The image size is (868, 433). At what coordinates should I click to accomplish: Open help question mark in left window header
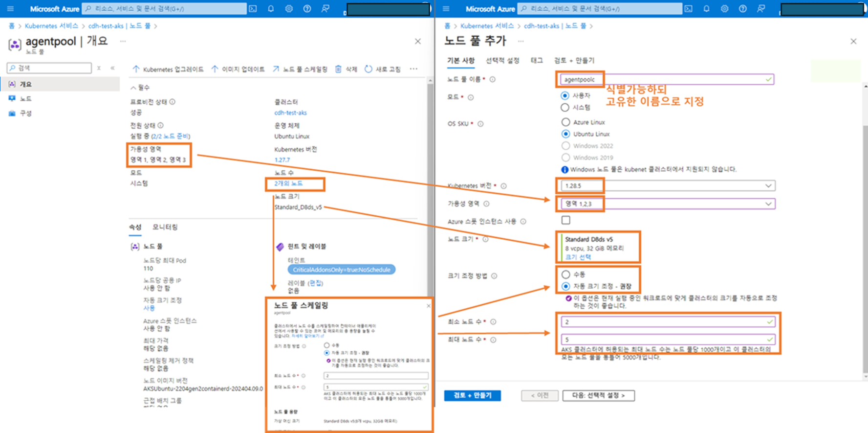pos(307,9)
